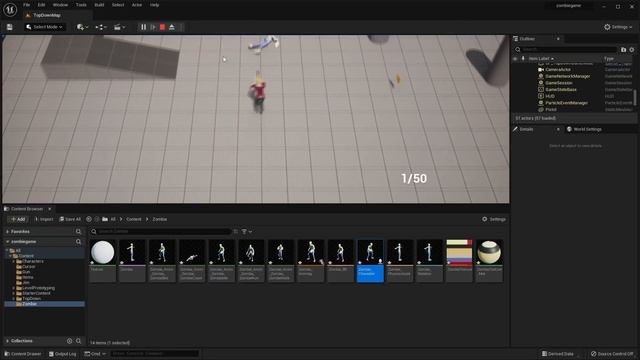Click the Content breadcrumb
640x360 pixels.
133,219
